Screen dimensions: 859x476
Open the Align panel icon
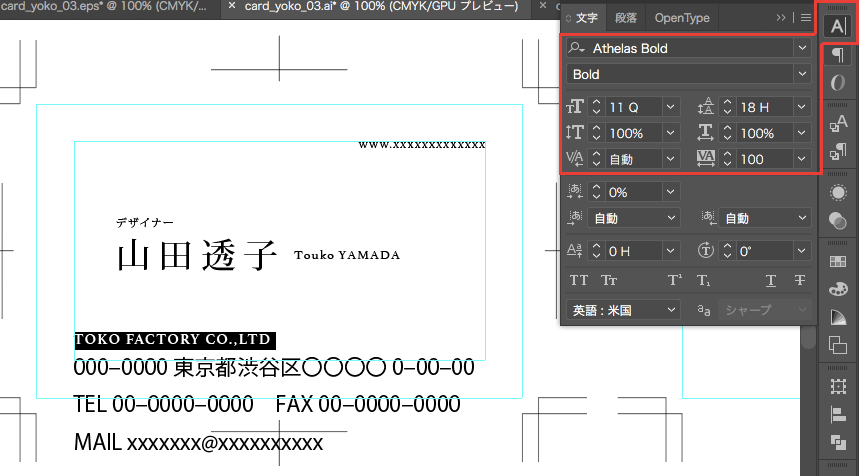[838, 413]
